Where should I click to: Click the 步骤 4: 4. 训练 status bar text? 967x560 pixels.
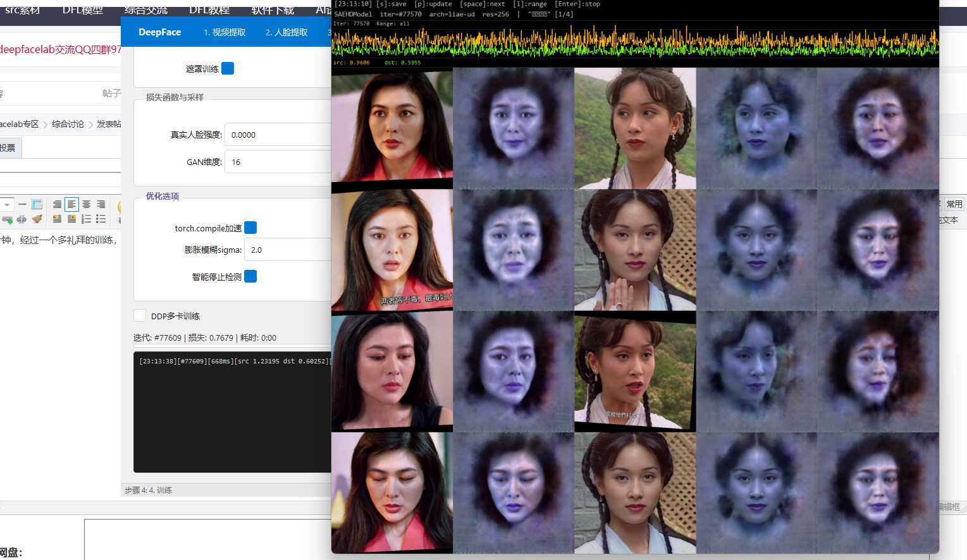[148, 490]
